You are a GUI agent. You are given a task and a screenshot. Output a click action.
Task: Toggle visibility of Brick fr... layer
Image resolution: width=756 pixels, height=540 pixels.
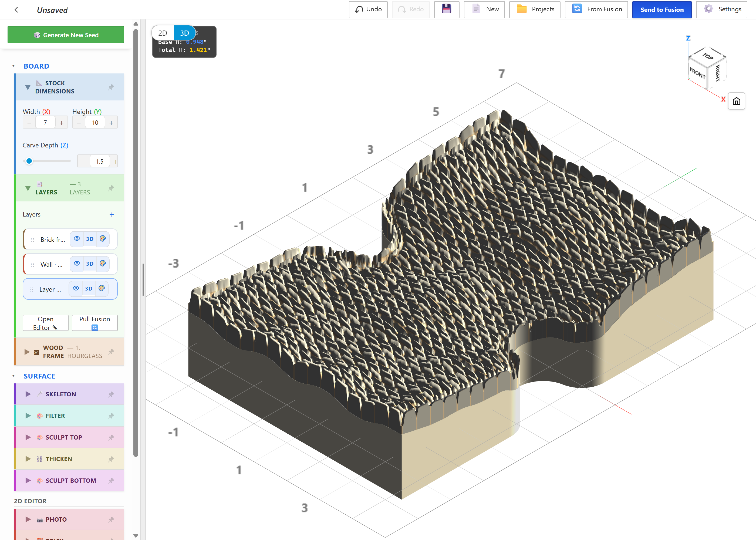77,239
